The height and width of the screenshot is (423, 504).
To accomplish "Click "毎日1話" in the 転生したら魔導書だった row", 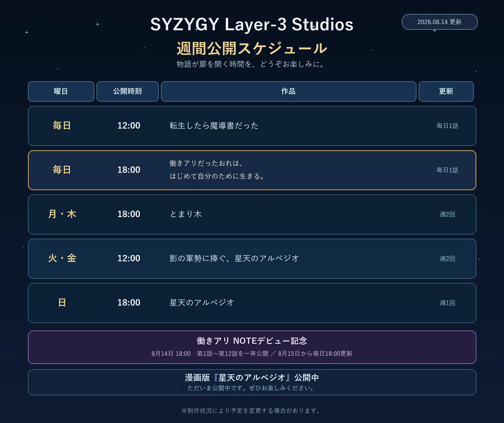I will 447,126.
